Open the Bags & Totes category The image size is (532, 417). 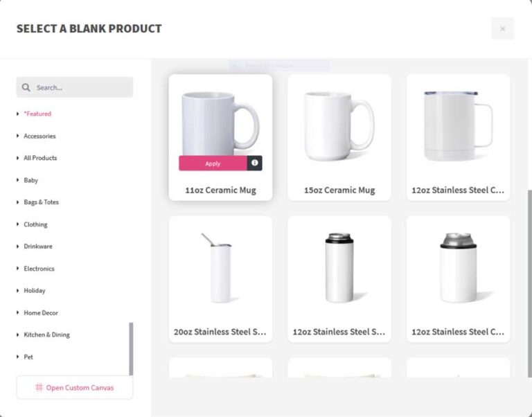point(41,202)
